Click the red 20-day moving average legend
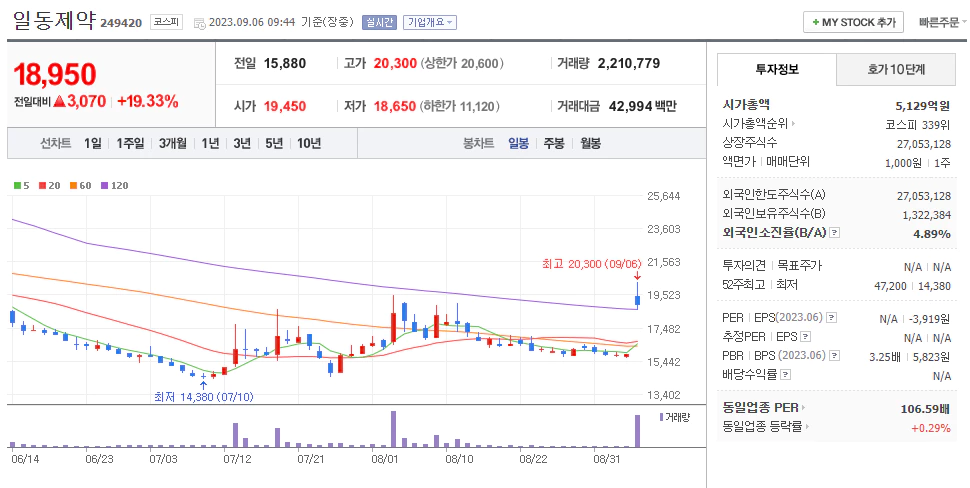The width and height of the screenshot is (970, 488). (49, 186)
